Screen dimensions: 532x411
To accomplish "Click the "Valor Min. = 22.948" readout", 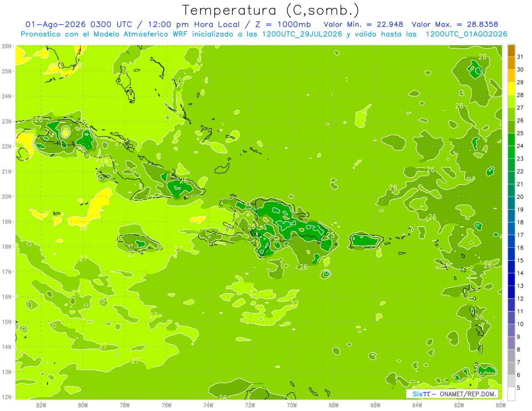I will pos(364,24).
